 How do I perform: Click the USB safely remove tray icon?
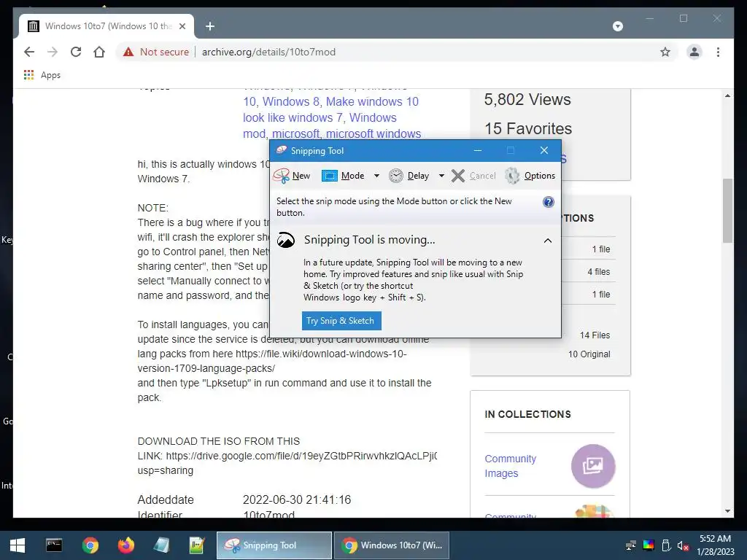[x=666, y=545]
